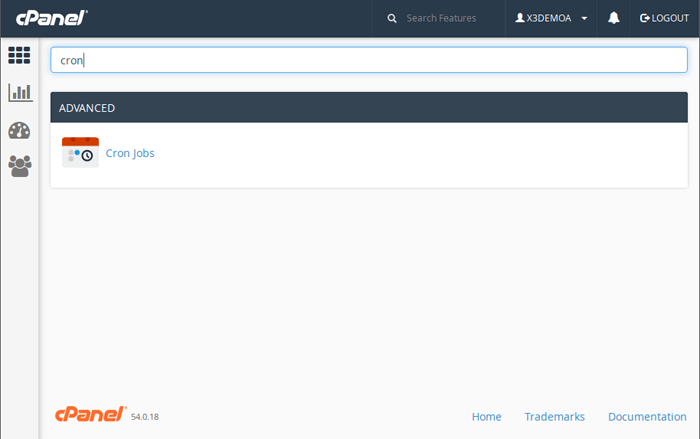Click the orange cPanel logo in footer
The height and width of the screenshot is (439, 700).
pos(90,414)
